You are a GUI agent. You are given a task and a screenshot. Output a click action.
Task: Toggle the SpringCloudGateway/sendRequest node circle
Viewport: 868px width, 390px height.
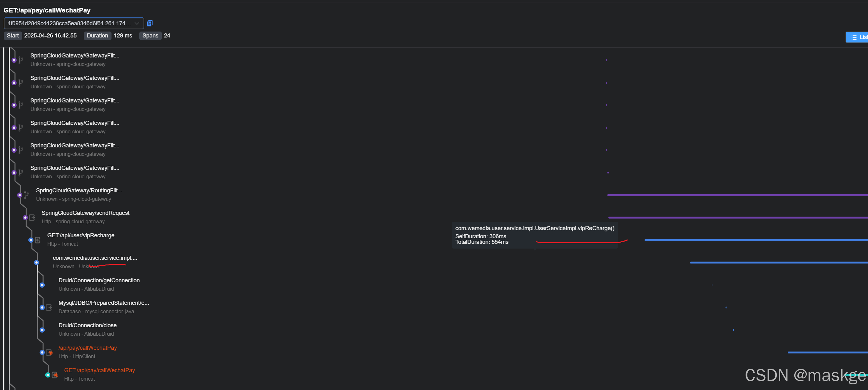25,218
